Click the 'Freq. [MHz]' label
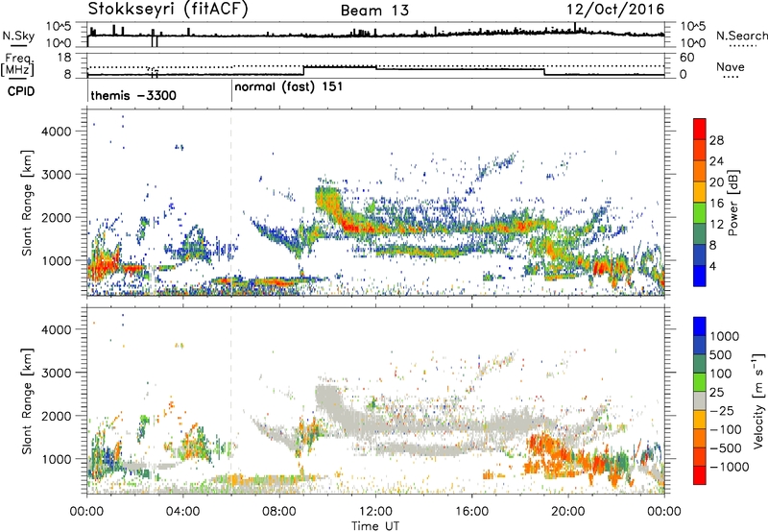768x532 pixels. 17,64
